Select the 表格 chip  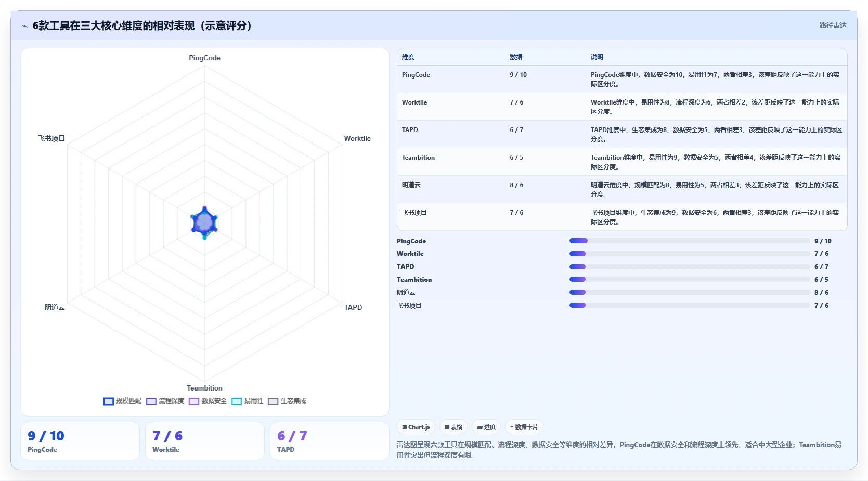pos(454,427)
